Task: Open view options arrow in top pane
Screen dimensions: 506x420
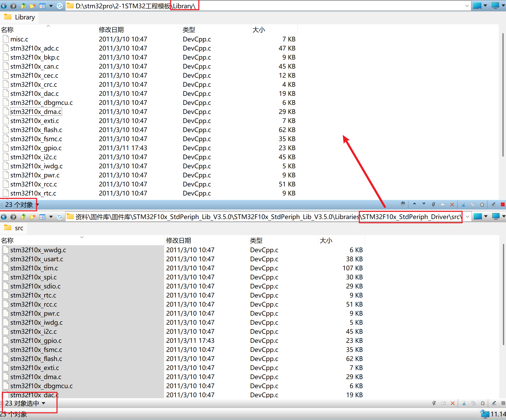Action: [x=51, y=6]
